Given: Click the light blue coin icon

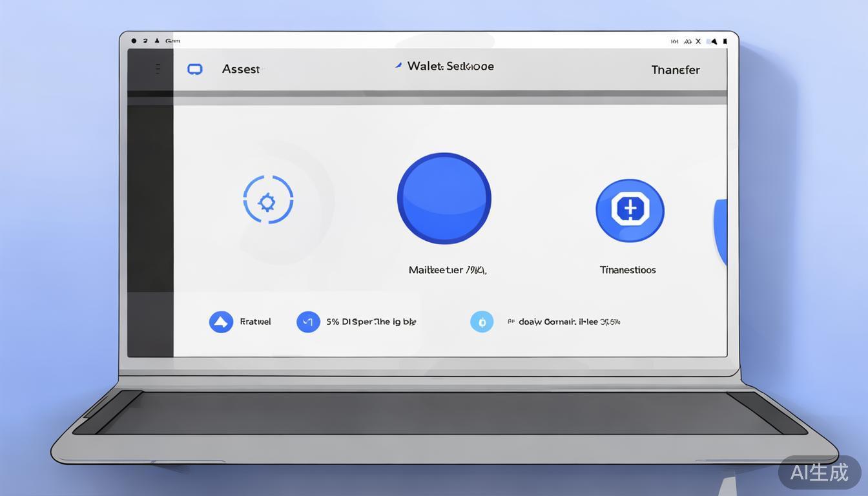Looking at the screenshot, I should [x=482, y=322].
